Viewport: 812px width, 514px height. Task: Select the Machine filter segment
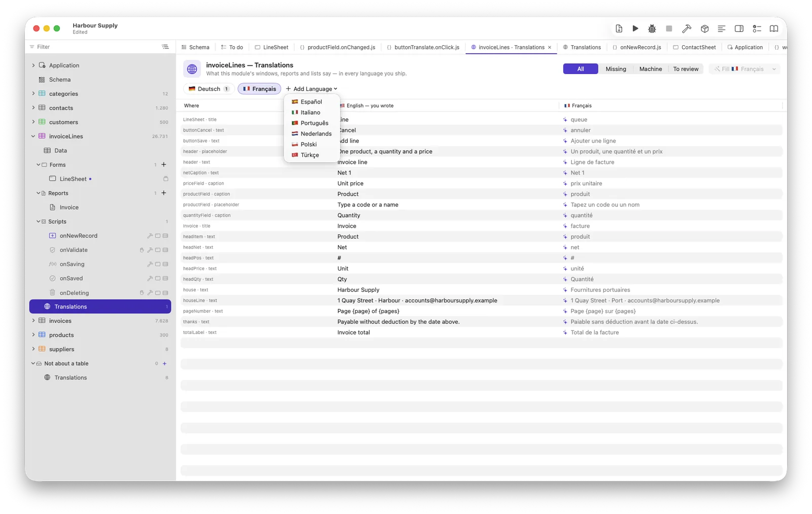coord(651,69)
